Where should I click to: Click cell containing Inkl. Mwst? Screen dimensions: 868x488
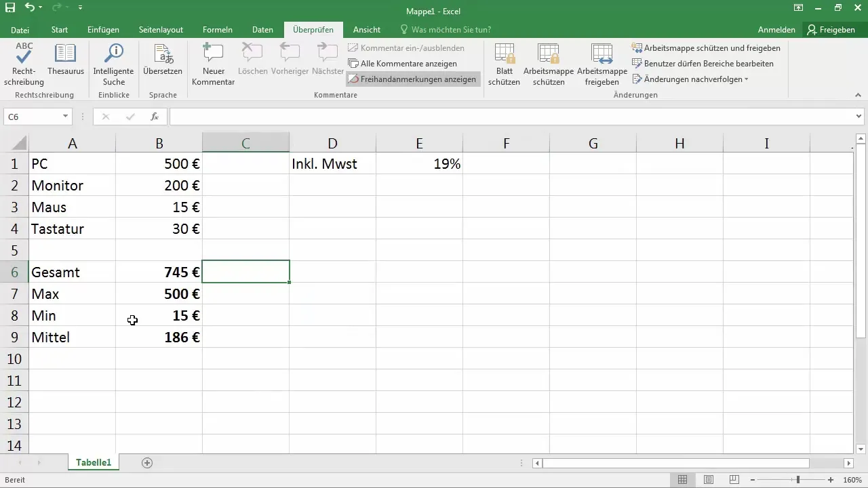click(x=332, y=163)
